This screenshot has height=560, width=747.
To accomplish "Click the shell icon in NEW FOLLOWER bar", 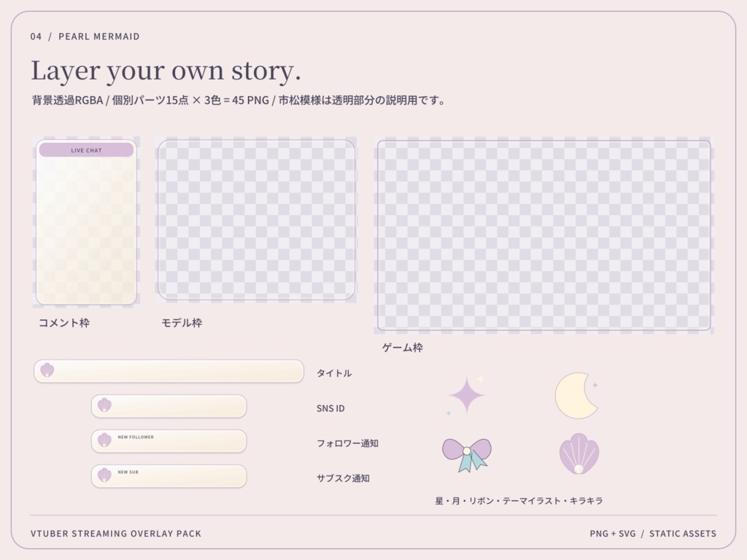I will coord(104,440).
